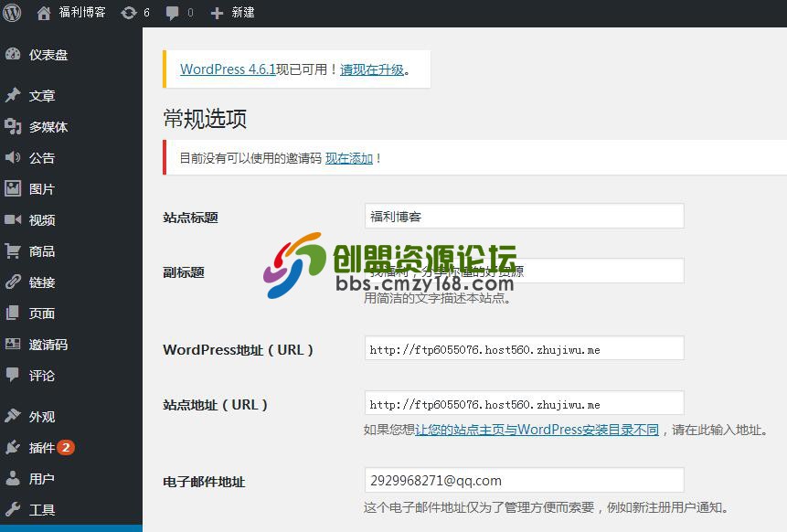Click the 福利博客 site name in admin bar

coord(82,13)
